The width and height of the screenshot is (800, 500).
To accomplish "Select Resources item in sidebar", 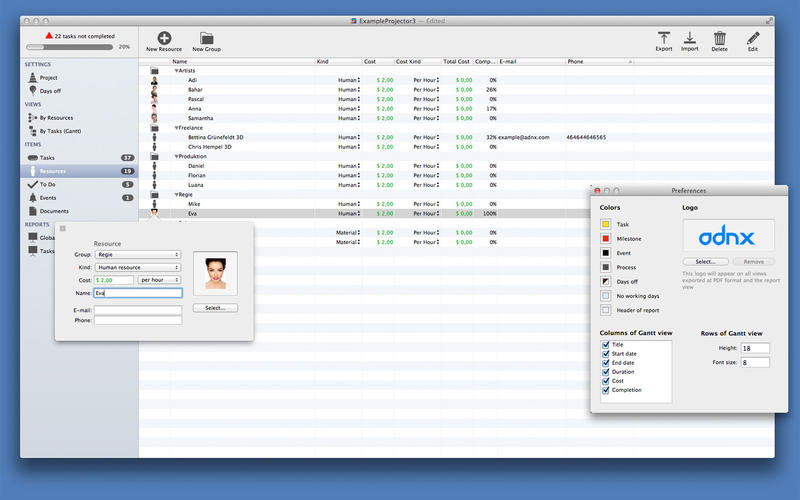I will 79,171.
